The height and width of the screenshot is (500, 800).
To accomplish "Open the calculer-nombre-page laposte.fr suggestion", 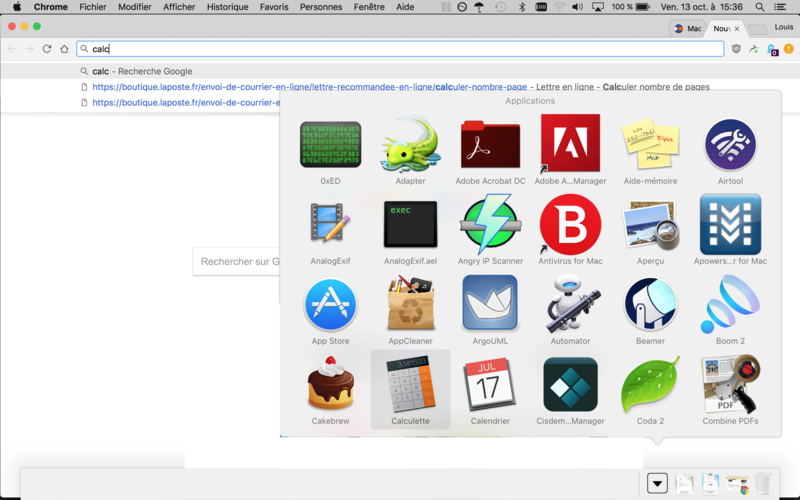I will pos(401,87).
